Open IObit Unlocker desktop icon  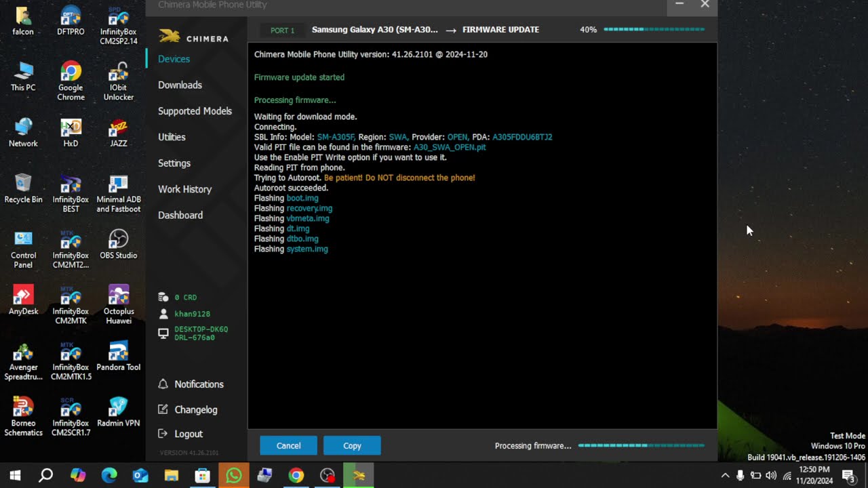tap(119, 81)
